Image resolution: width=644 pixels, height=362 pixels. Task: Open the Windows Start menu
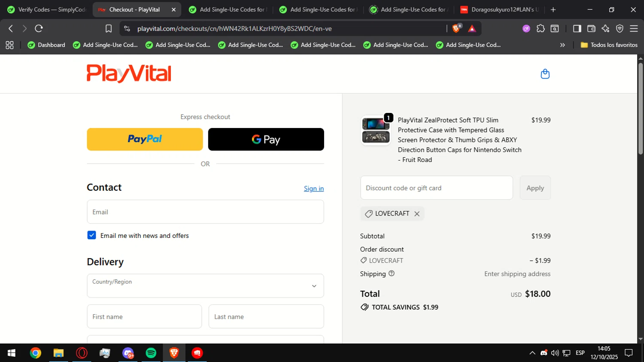(x=12, y=353)
